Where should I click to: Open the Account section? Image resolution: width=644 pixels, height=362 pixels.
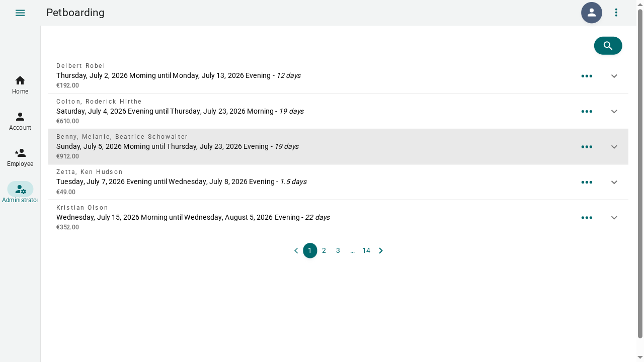[x=20, y=121]
